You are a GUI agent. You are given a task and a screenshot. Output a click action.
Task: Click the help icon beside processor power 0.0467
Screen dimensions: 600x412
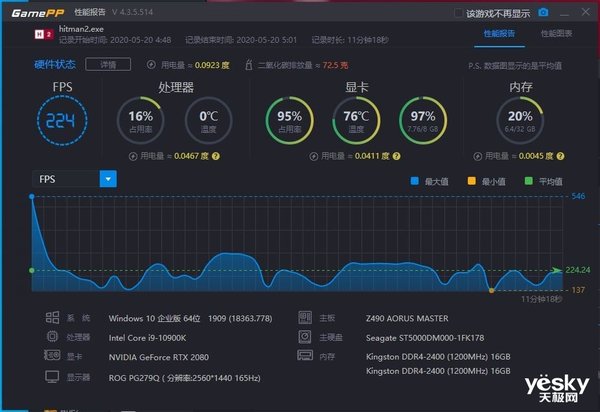[216, 156]
